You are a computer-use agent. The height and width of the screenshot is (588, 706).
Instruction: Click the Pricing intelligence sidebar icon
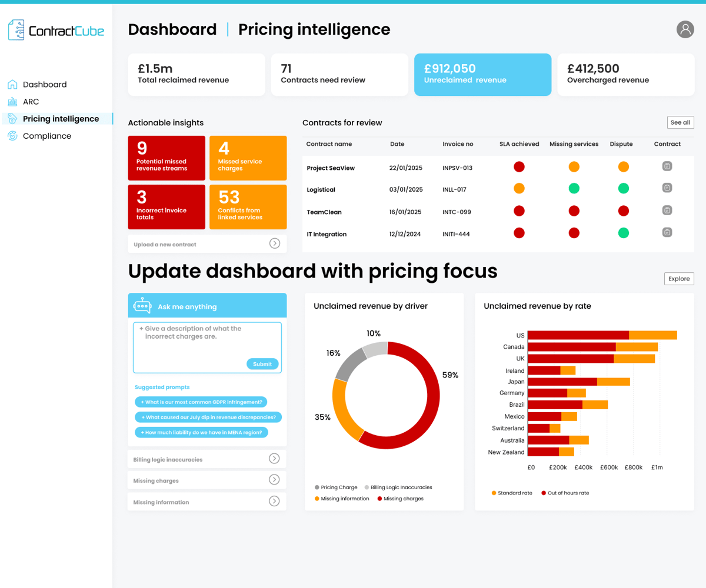click(x=11, y=118)
